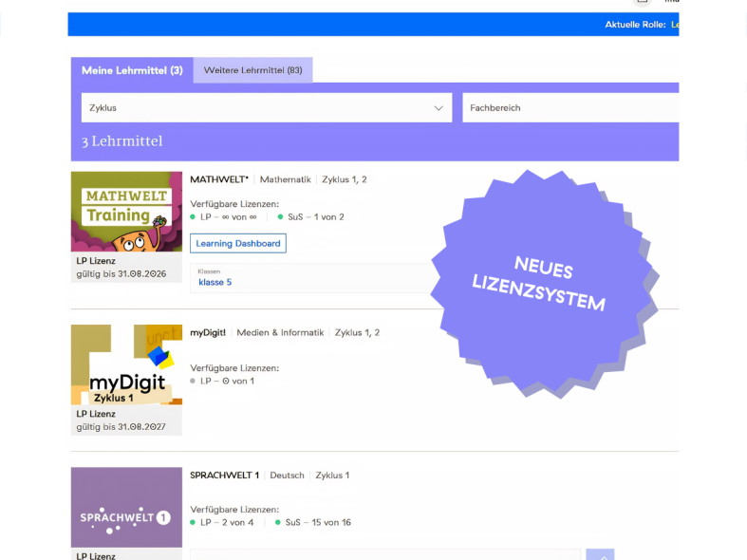
Task: Expand the Zyklus filter dropdown
Action: coord(267,107)
